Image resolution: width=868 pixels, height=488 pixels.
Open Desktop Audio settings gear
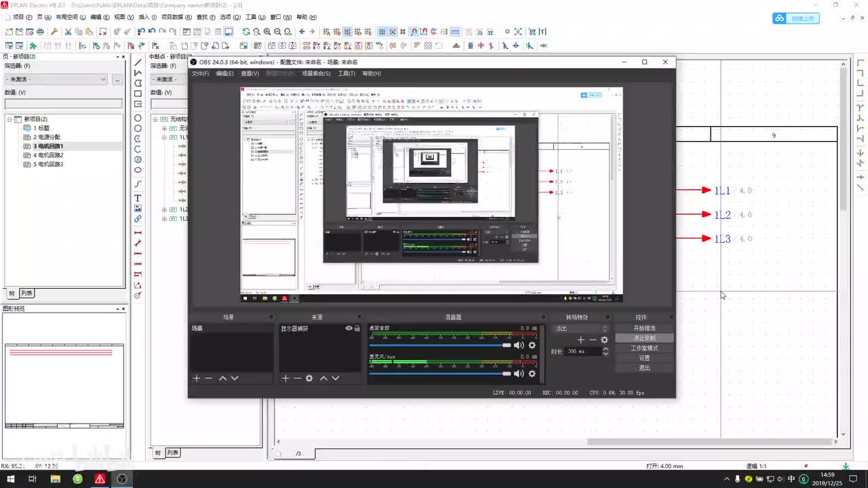tap(532, 345)
